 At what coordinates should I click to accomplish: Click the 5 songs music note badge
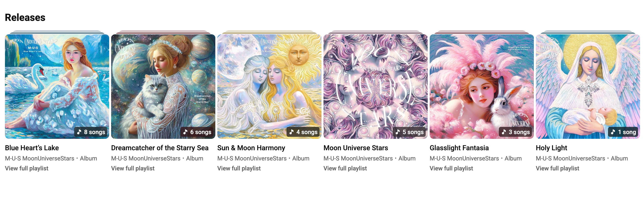(x=410, y=132)
